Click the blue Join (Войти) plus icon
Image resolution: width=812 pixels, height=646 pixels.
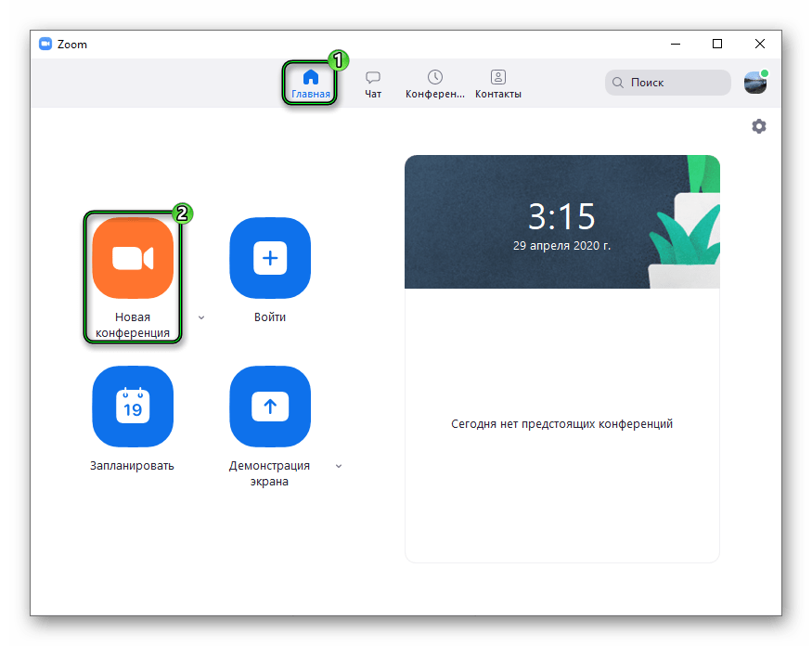click(270, 258)
